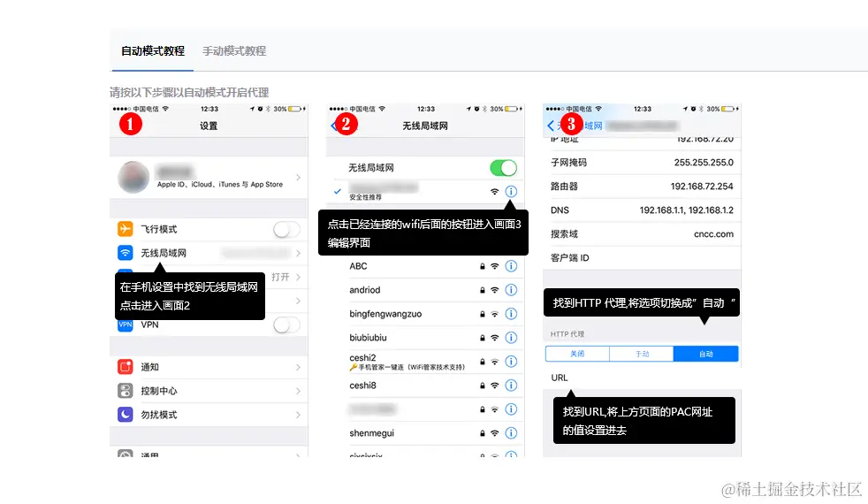Tap info icon for the blurred network
Screen dimensions: 868x504
(x=511, y=409)
